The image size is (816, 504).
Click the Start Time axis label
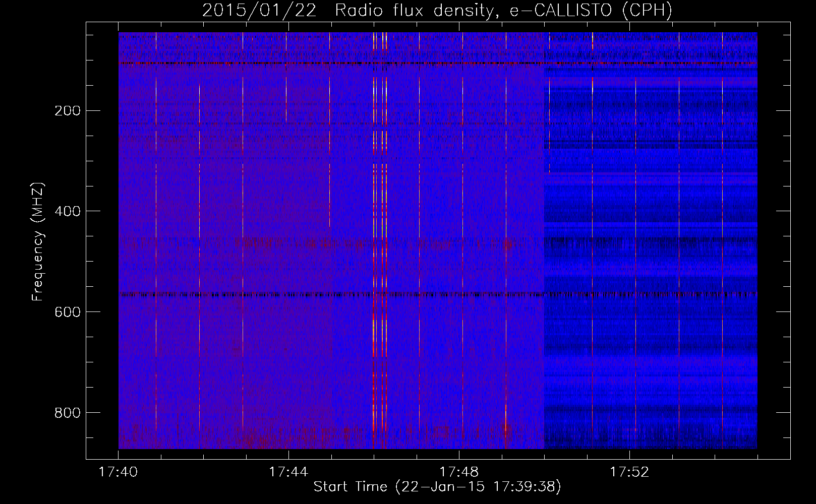point(437,487)
